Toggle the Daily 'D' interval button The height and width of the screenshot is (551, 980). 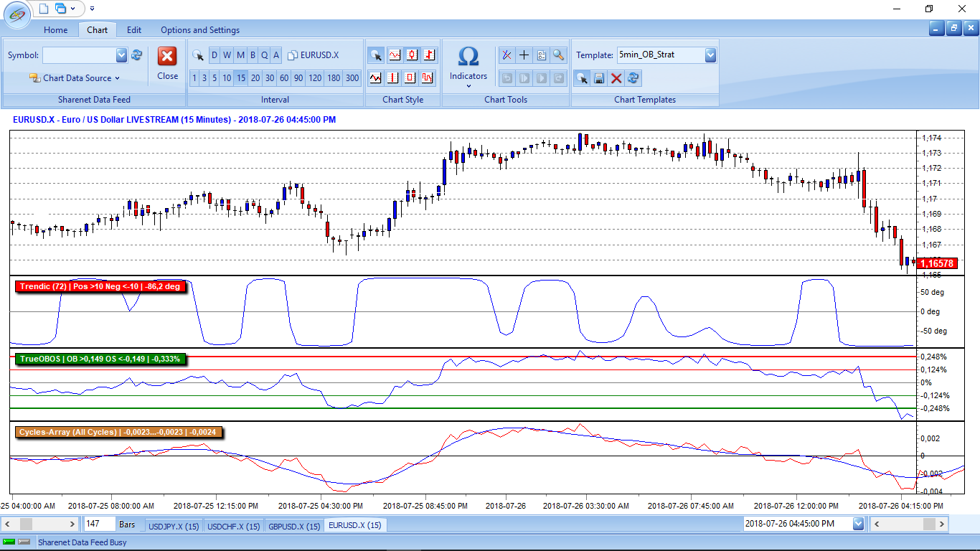214,55
